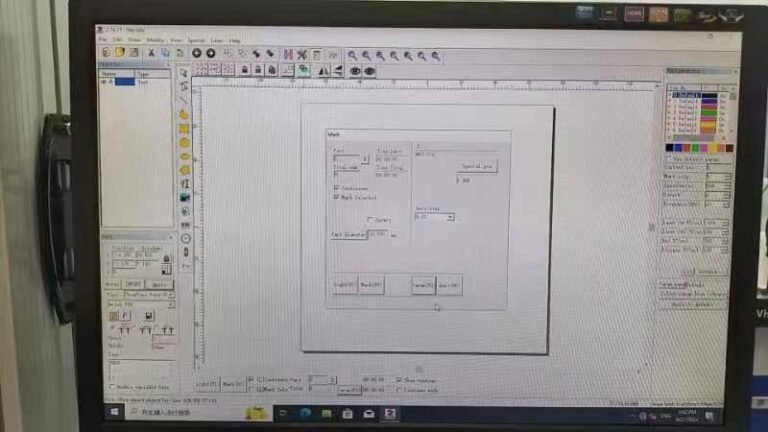Click the first padlock icon in toolbar
The height and width of the screenshot is (432, 768).
[244, 70]
